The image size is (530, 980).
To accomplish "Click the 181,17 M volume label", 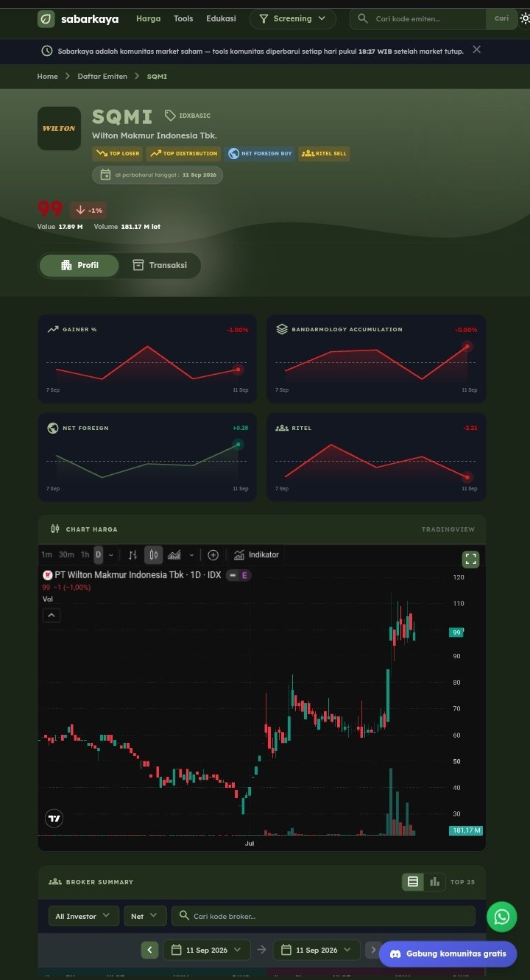I will (466, 831).
